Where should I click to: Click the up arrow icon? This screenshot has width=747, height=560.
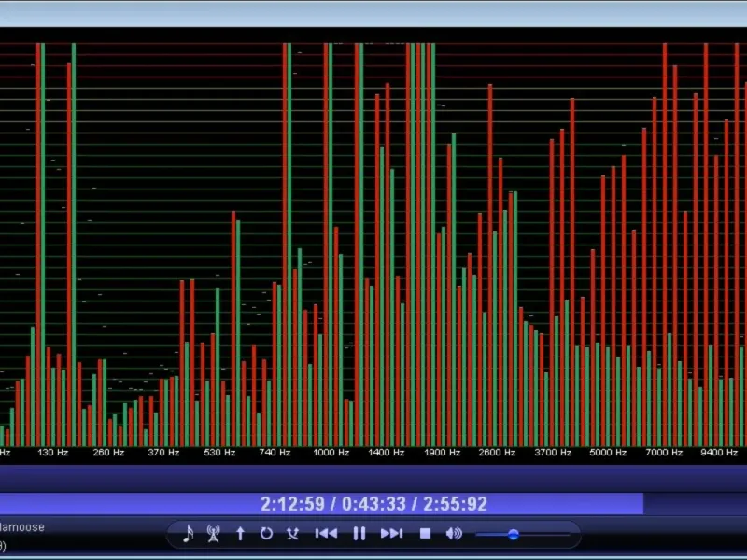240,534
